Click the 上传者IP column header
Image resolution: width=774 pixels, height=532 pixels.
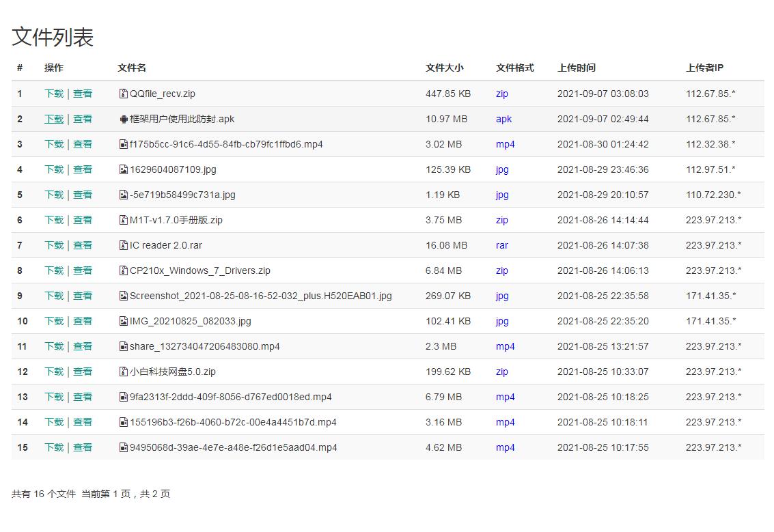pyautogui.click(x=704, y=68)
